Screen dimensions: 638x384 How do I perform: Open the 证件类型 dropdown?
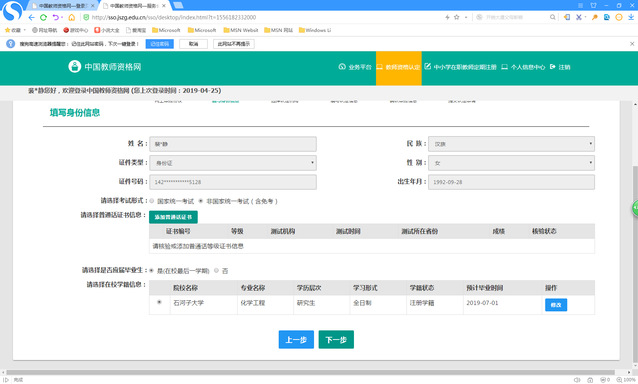tap(233, 163)
